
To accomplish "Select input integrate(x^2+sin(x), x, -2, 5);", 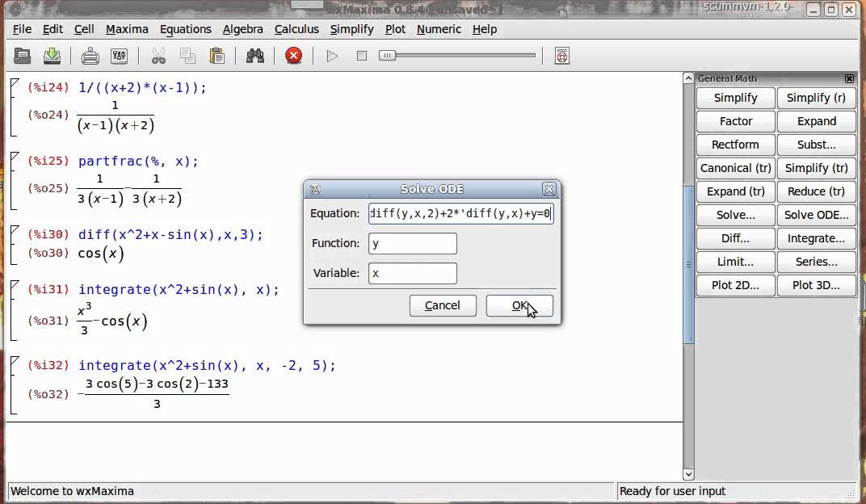I will (x=207, y=365).
